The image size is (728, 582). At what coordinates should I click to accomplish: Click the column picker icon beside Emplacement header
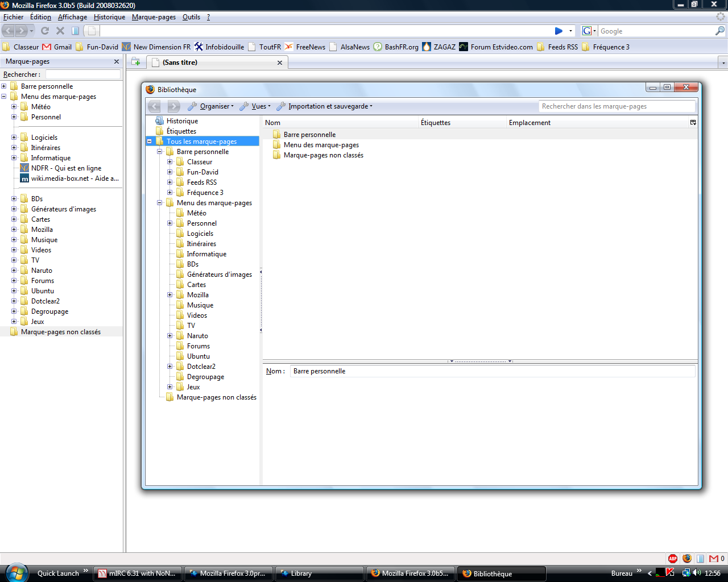click(693, 122)
